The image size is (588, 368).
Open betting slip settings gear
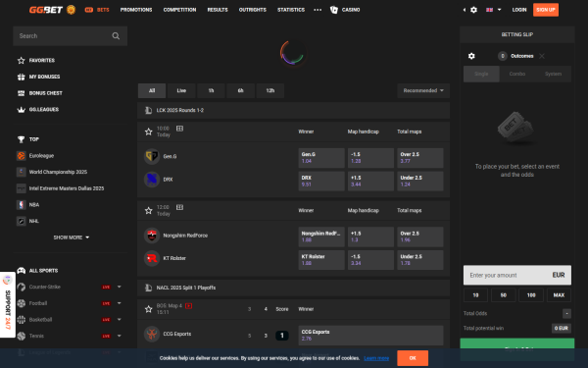coord(471,56)
